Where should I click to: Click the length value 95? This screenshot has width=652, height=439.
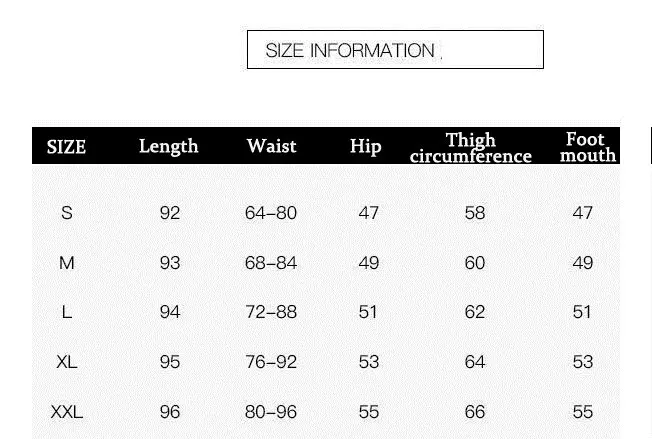[170, 362]
